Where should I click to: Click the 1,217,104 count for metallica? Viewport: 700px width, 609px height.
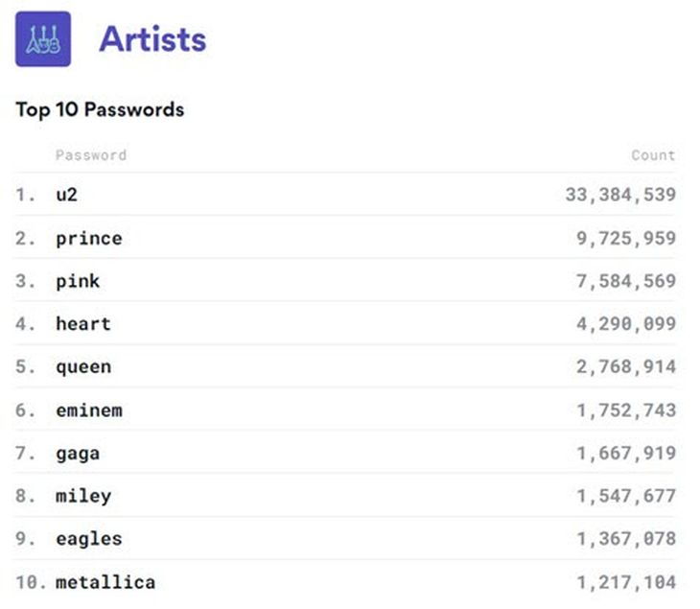coord(626,582)
